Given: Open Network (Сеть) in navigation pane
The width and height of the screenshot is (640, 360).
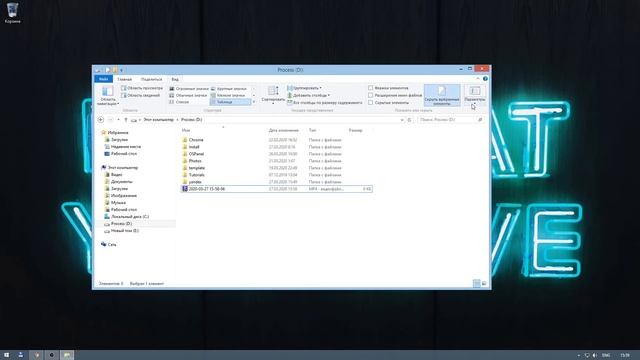Looking at the screenshot, I should (x=112, y=244).
